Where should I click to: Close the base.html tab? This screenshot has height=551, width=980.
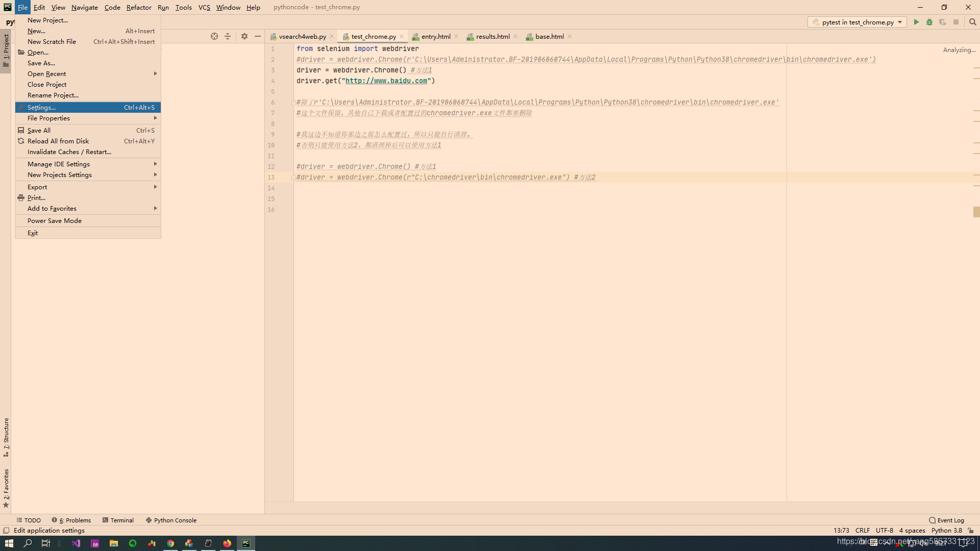570,36
